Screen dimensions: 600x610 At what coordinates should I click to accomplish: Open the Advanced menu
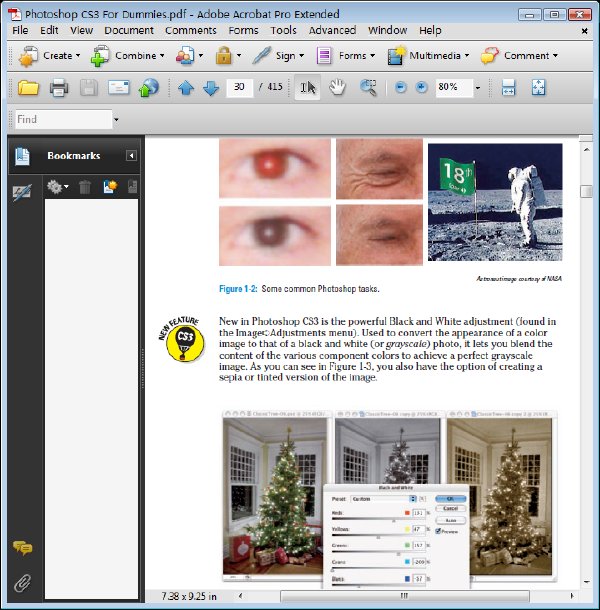pyautogui.click(x=332, y=30)
